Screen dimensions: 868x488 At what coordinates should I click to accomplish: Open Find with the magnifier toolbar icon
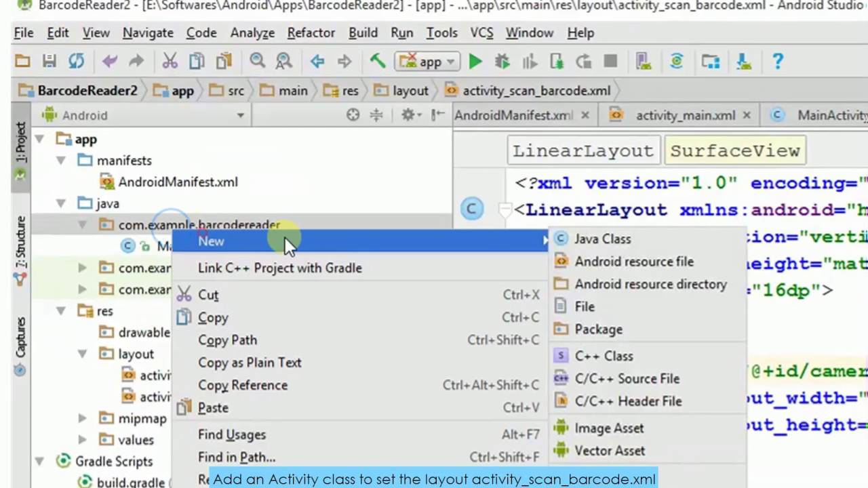(x=257, y=62)
